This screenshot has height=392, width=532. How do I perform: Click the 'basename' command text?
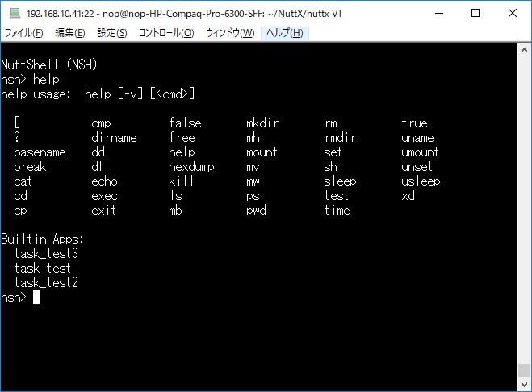40,152
